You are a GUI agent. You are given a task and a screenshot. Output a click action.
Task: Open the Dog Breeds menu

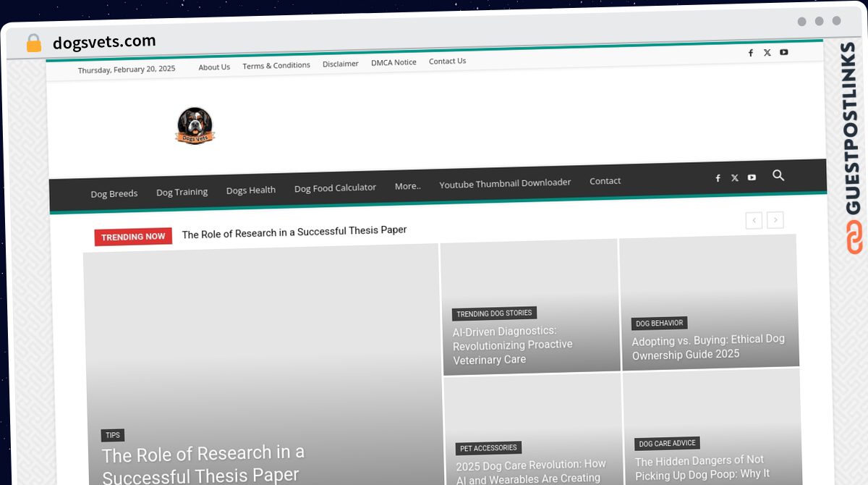(x=114, y=193)
